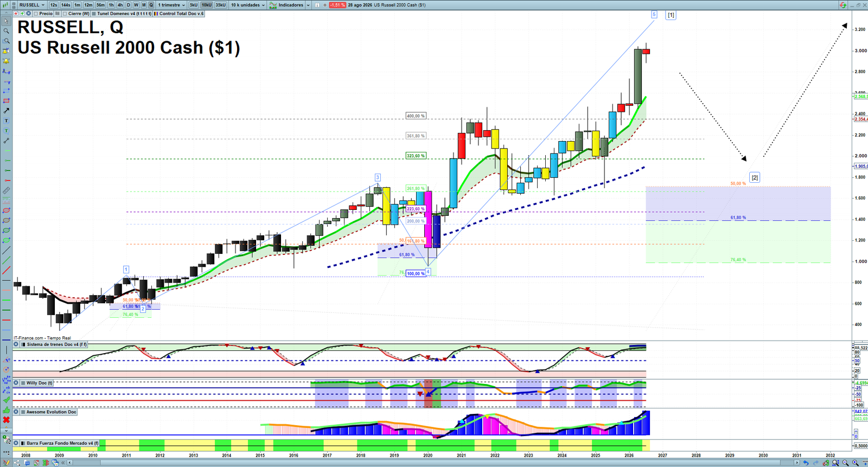Select the red ellipse drawing tool
The image size is (868, 467).
[7, 210]
